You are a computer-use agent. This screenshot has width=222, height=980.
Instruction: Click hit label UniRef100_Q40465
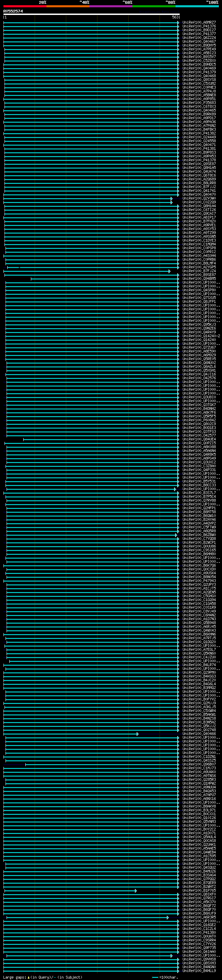[199, 110]
